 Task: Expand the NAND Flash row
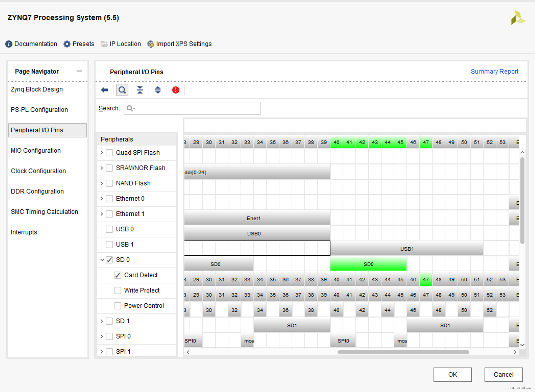pyautogui.click(x=102, y=183)
